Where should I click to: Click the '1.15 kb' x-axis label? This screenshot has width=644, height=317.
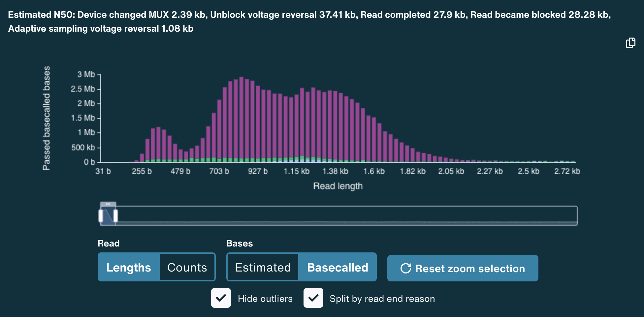pos(297,171)
